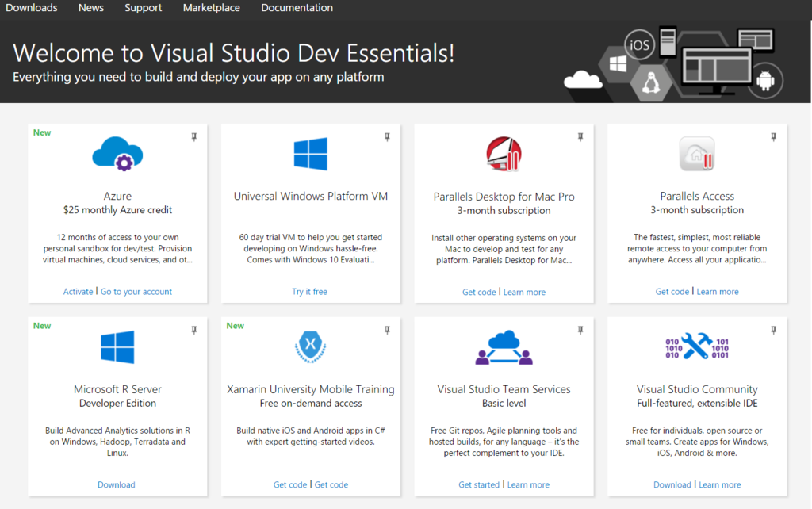Click the Parallels Access gray icon
Screen dimensions: 812x509
pyautogui.click(x=697, y=154)
